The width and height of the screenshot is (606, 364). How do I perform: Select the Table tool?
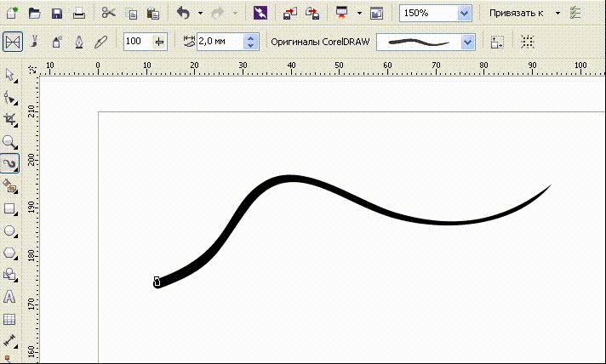(x=9, y=319)
